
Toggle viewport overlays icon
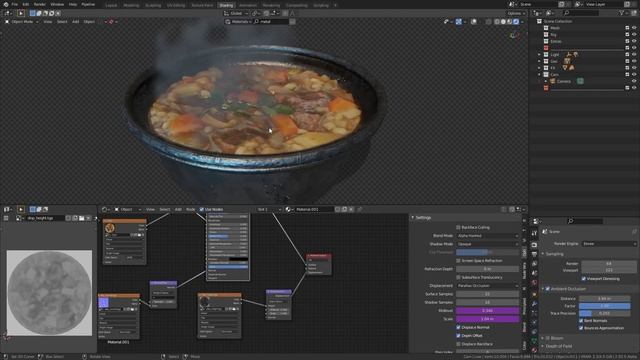[x=473, y=22]
